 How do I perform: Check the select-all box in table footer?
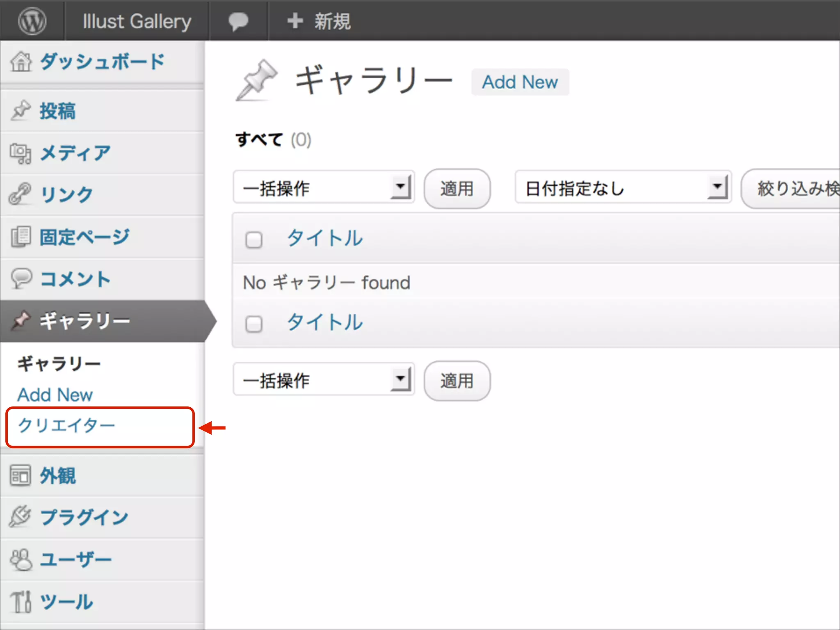253,324
